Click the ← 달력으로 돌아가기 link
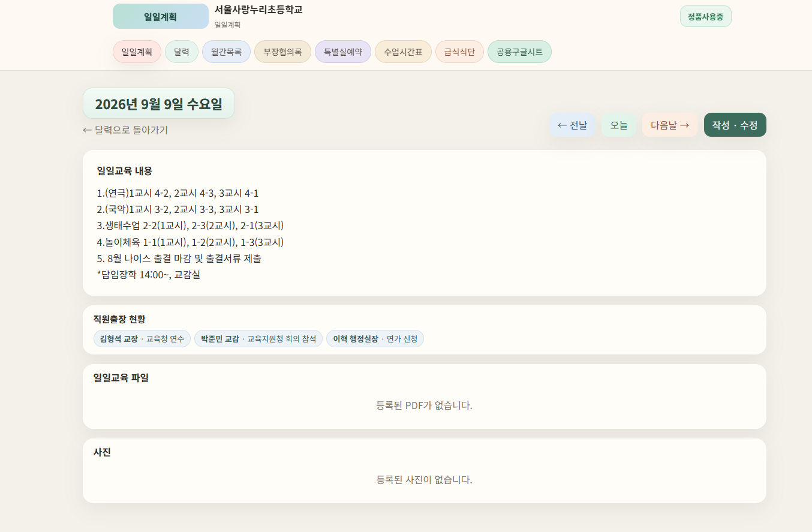 click(125, 130)
